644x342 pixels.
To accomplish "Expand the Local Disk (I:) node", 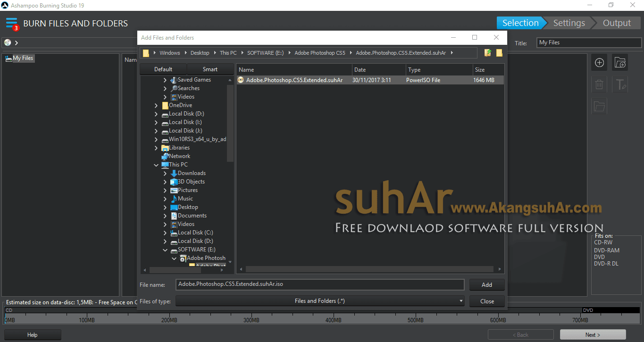I will click(x=156, y=122).
